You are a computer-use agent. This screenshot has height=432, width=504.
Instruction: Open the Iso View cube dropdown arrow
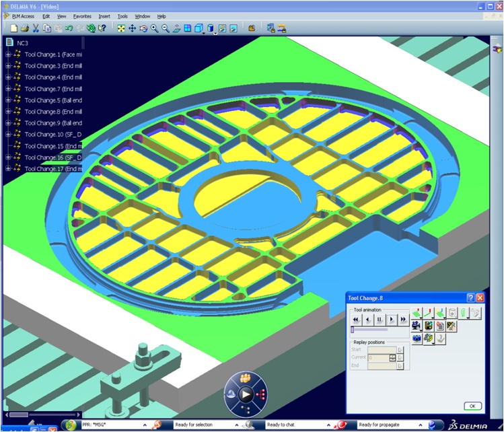204,32
